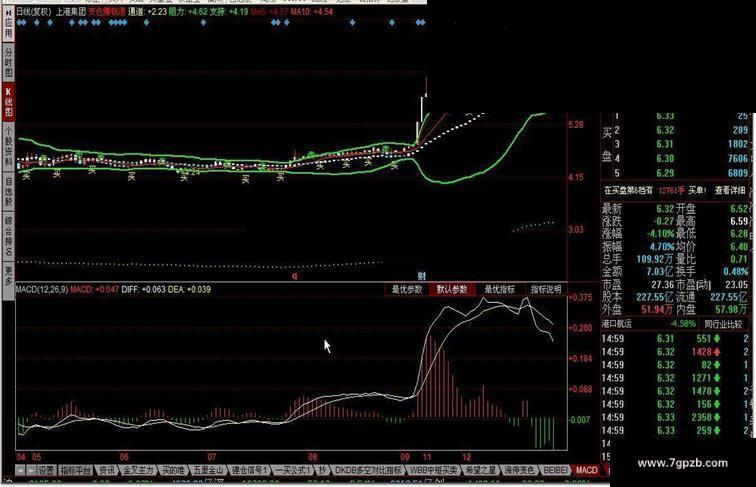Click the 港口航运 sector label
This screenshot has width=756, height=487.
pyautogui.click(x=617, y=324)
